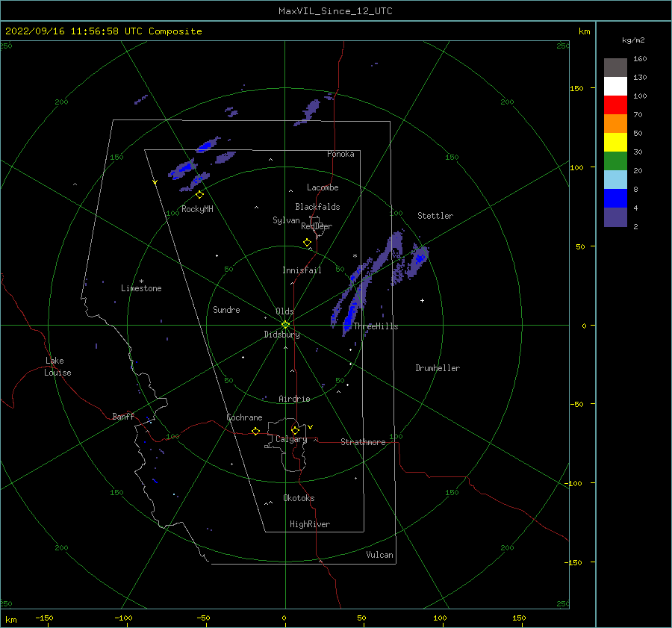Click the Didsbury map label

pyautogui.click(x=282, y=335)
